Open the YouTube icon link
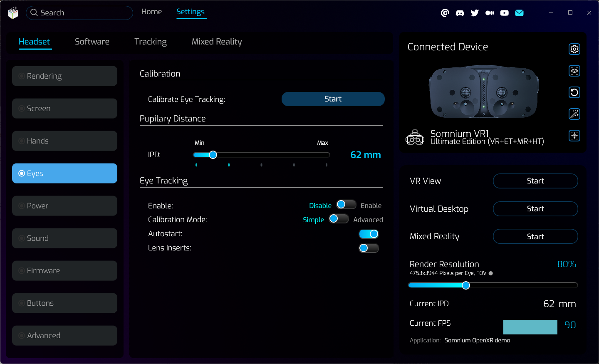Image resolution: width=599 pixels, height=364 pixels. point(504,13)
